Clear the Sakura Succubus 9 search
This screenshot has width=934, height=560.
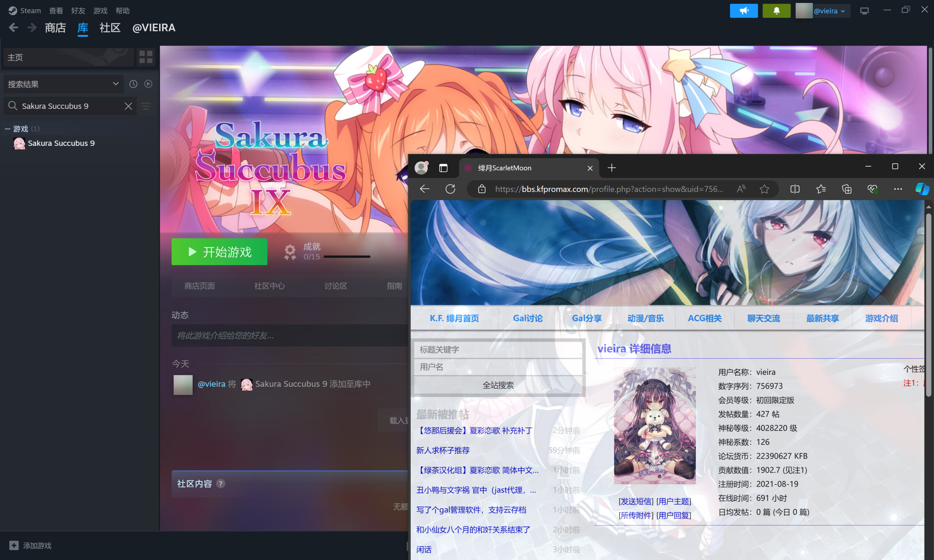tap(128, 106)
